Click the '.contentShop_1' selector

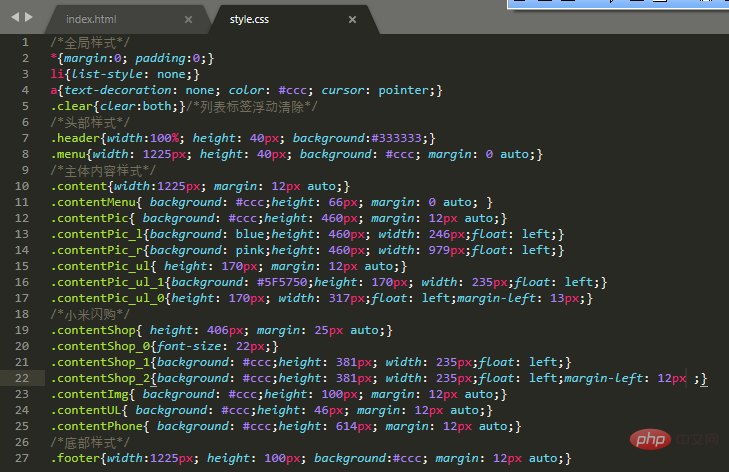pos(100,362)
